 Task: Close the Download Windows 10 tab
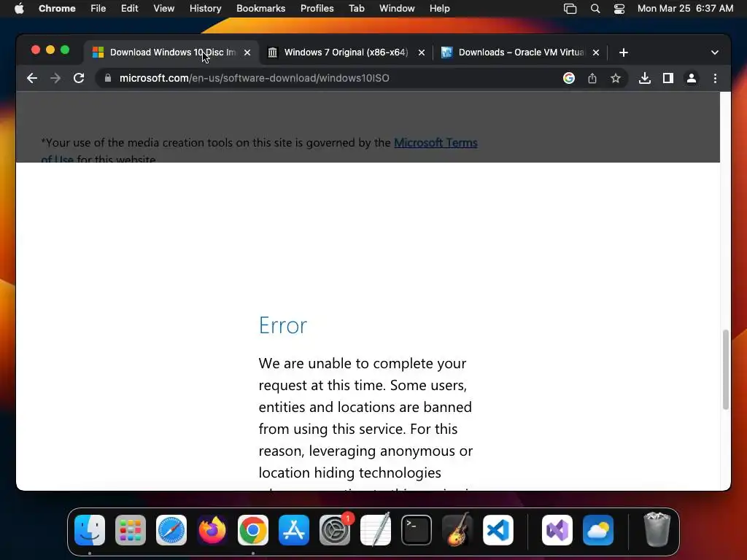coord(247,52)
